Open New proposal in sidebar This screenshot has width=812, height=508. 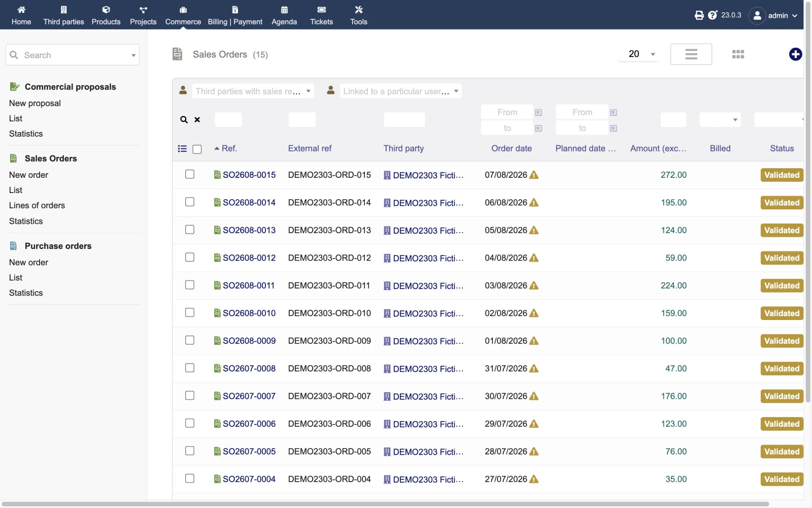(35, 103)
